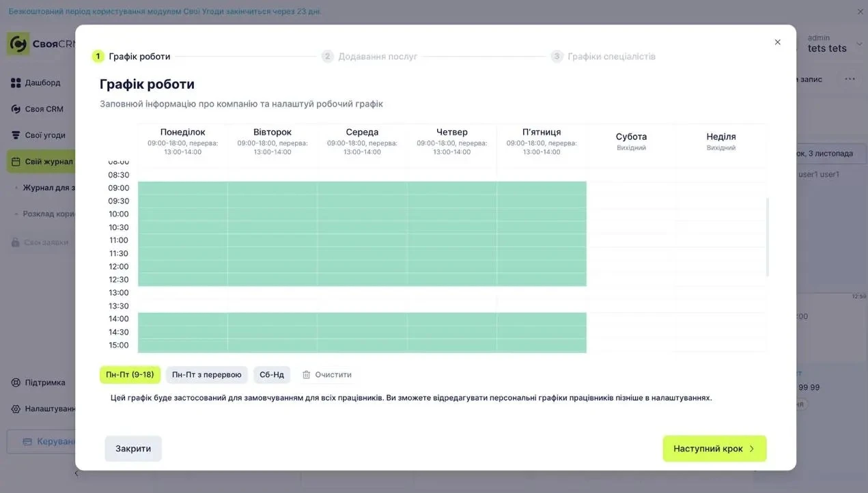Click the Понеділок 13:00 break slot
868x493 pixels.
[x=182, y=293]
